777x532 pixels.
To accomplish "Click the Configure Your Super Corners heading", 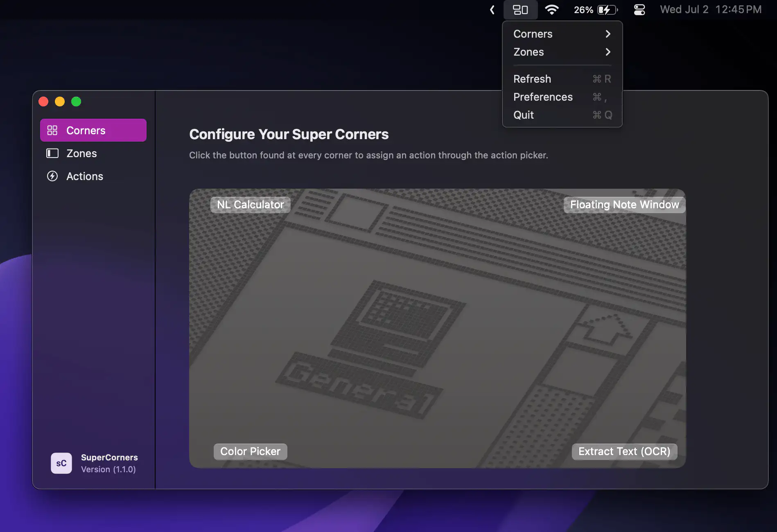I will tap(289, 134).
